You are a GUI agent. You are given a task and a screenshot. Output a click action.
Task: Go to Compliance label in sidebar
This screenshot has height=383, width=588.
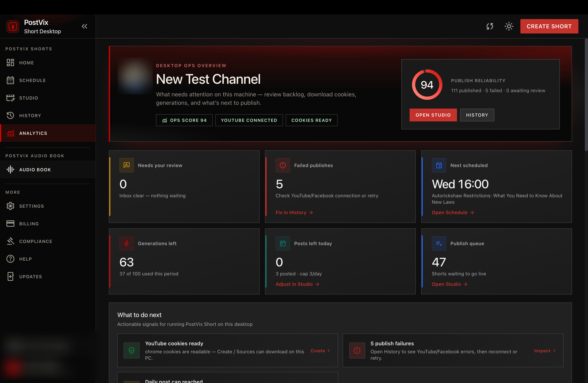(36, 241)
